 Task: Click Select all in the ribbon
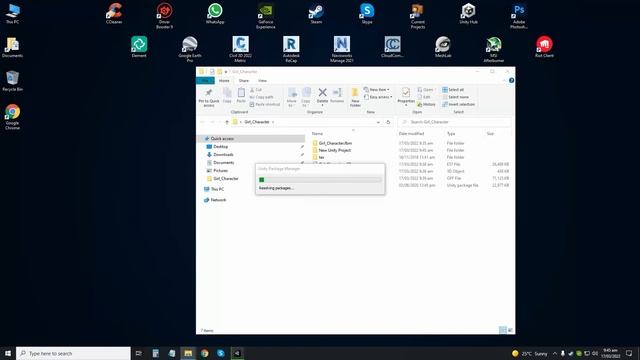click(453, 89)
